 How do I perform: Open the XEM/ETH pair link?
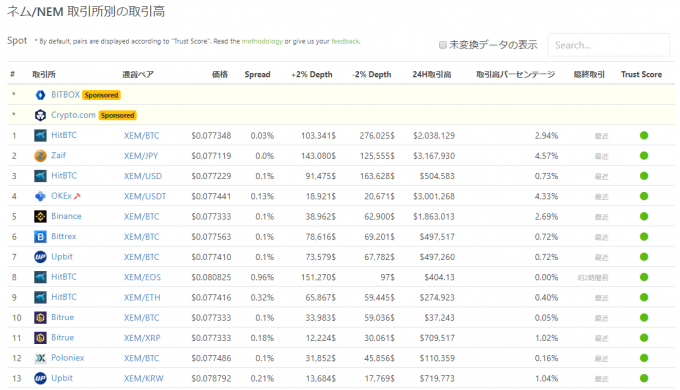tap(142, 298)
